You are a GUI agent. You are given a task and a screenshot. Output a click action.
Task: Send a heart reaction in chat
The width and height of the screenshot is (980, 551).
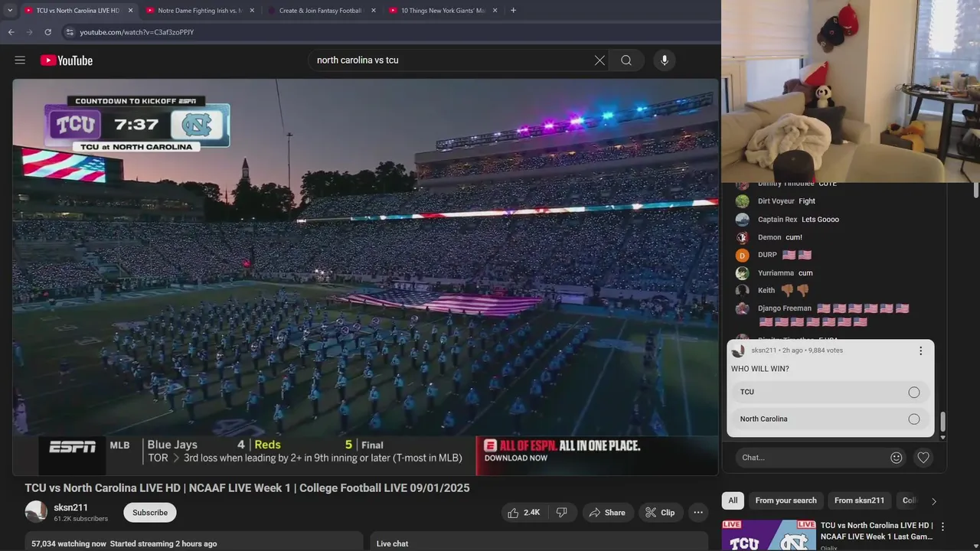923,458
